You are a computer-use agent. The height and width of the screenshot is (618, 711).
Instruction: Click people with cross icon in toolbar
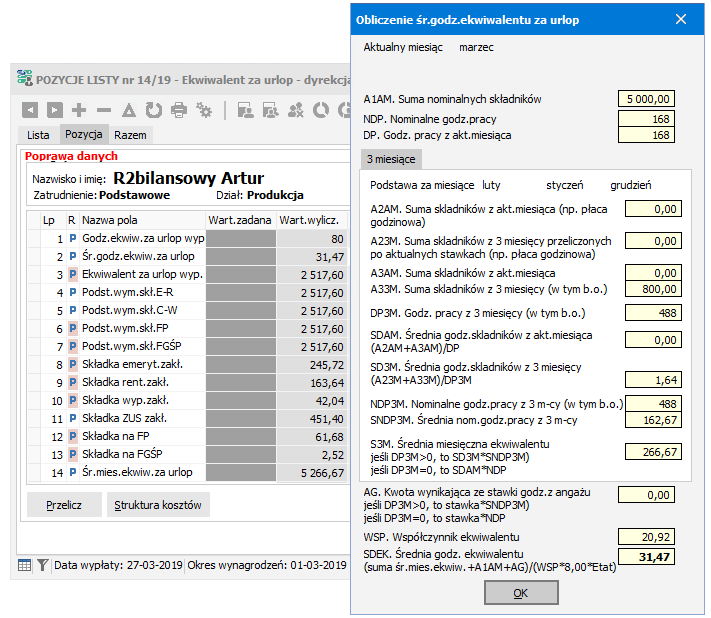pyautogui.click(x=296, y=110)
